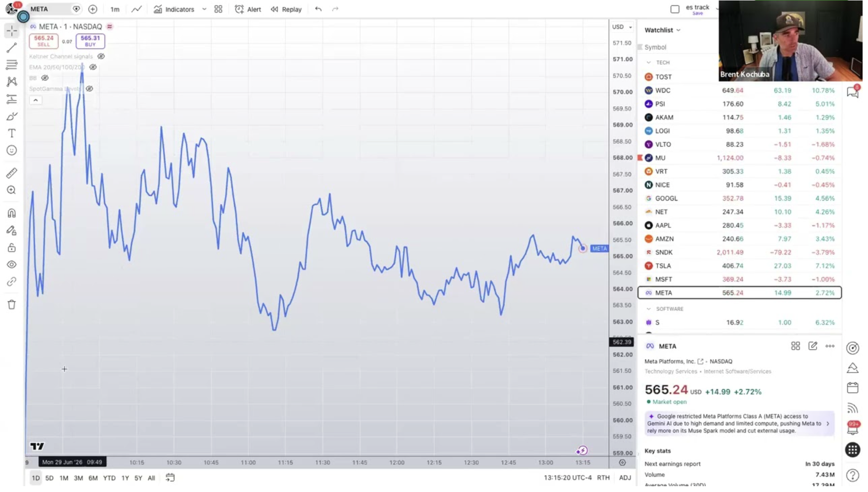
Task: Toggle magnet mode in drawing toolbar
Action: point(12,213)
